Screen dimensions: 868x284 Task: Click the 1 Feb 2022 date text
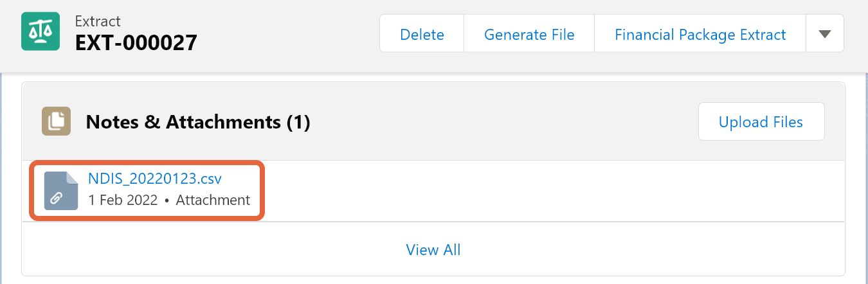pos(123,200)
